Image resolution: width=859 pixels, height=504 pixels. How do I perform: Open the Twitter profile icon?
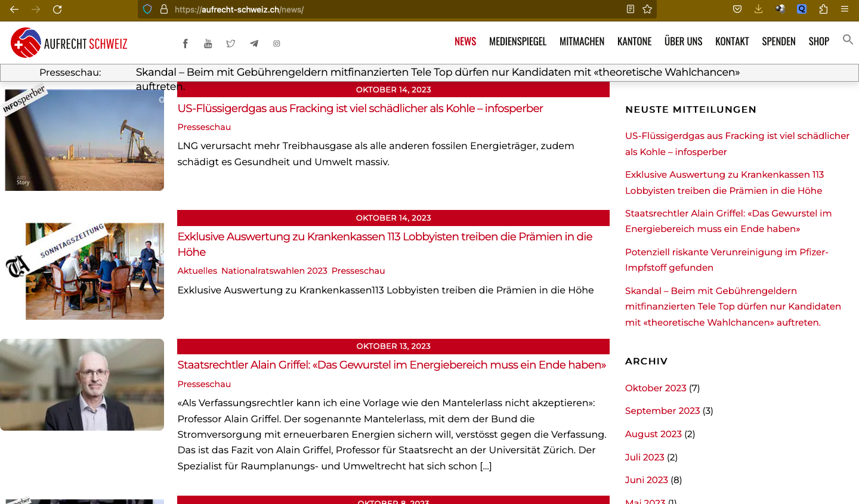[x=231, y=44]
